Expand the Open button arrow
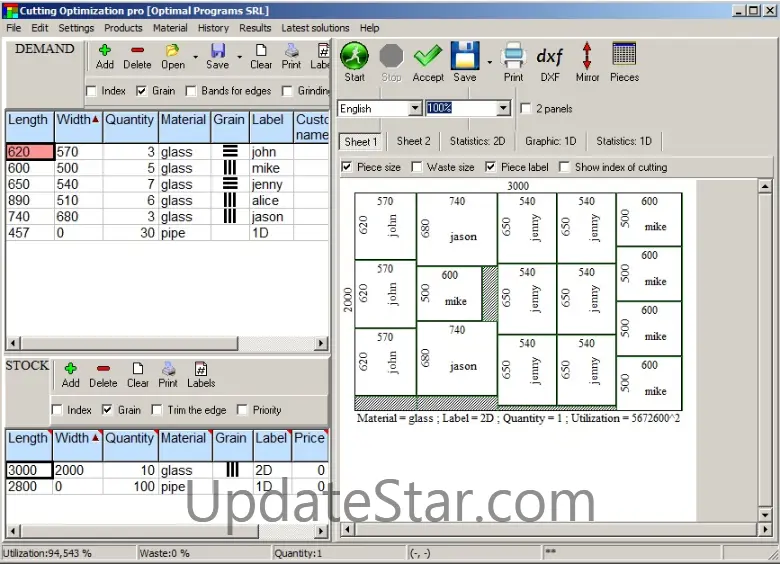The height and width of the screenshot is (564, 780). coord(195,57)
